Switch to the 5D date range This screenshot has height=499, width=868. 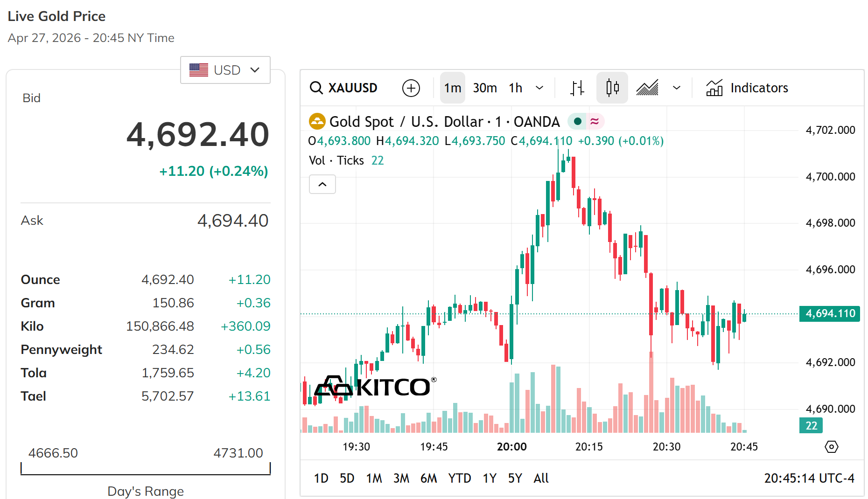347,478
